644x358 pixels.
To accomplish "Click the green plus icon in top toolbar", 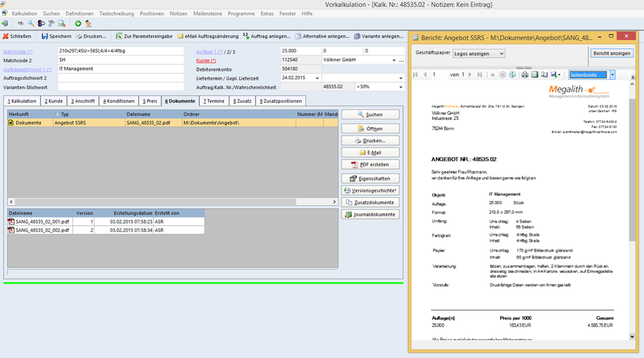I will (x=78, y=24).
